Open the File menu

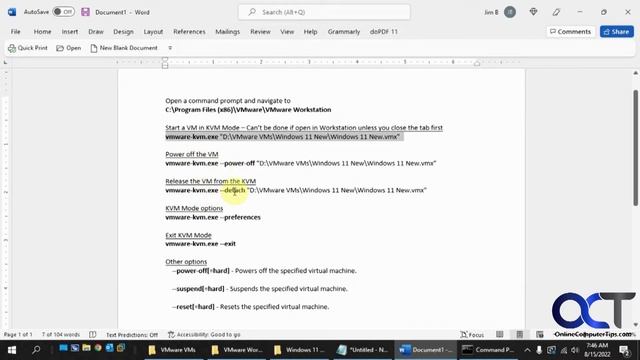point(16,31)
